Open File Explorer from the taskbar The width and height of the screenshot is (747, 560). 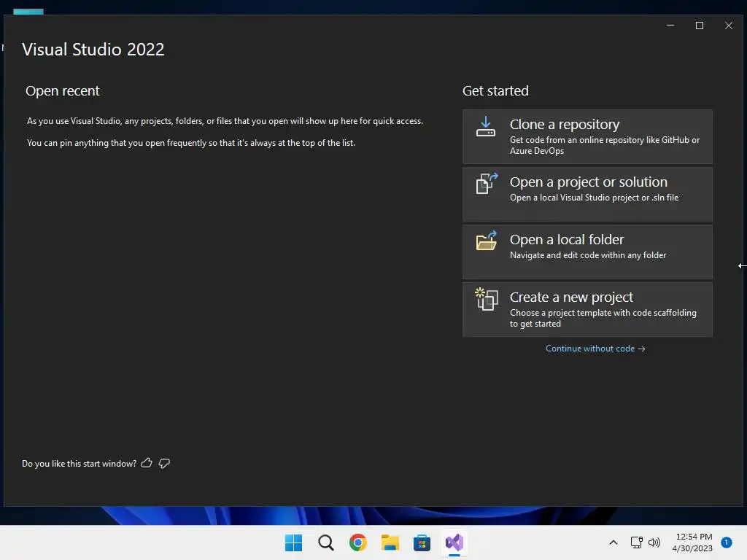[x=390, y=542]
